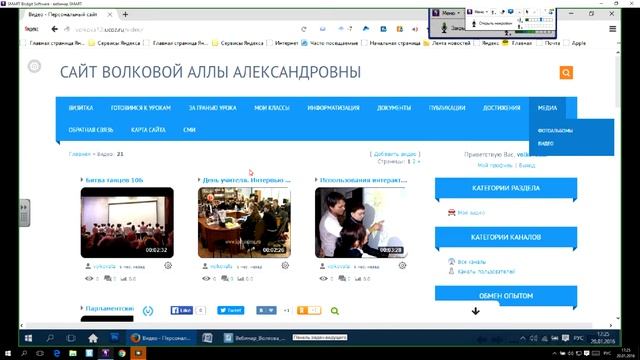Click the inner Windows Start button
640x360 pixels.
[x=28, y=338]
